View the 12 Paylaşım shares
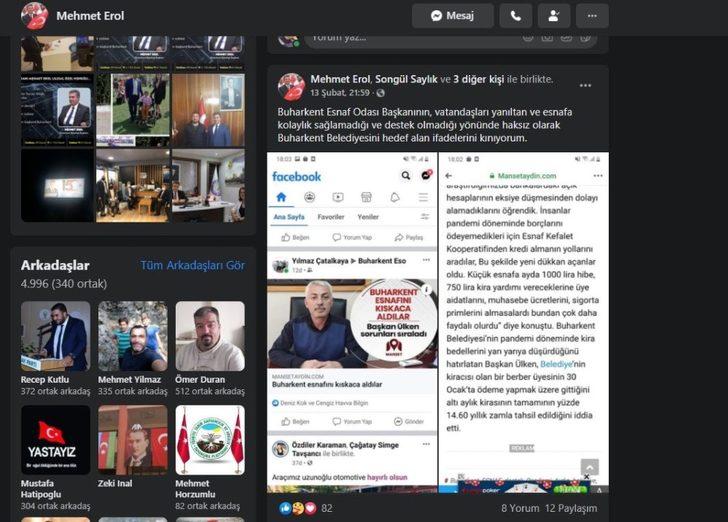Screen dimensions: 728x522 pyautogui.click(x=572, y=508)
